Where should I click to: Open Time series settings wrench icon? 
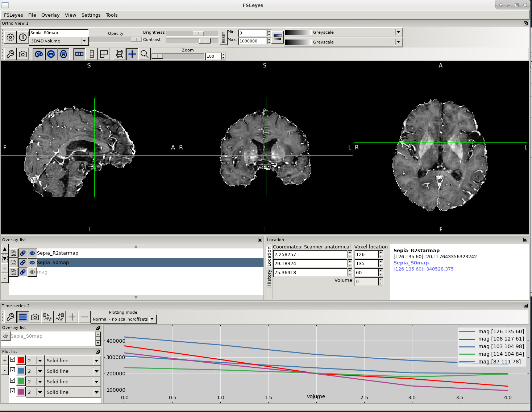[11, 317]
